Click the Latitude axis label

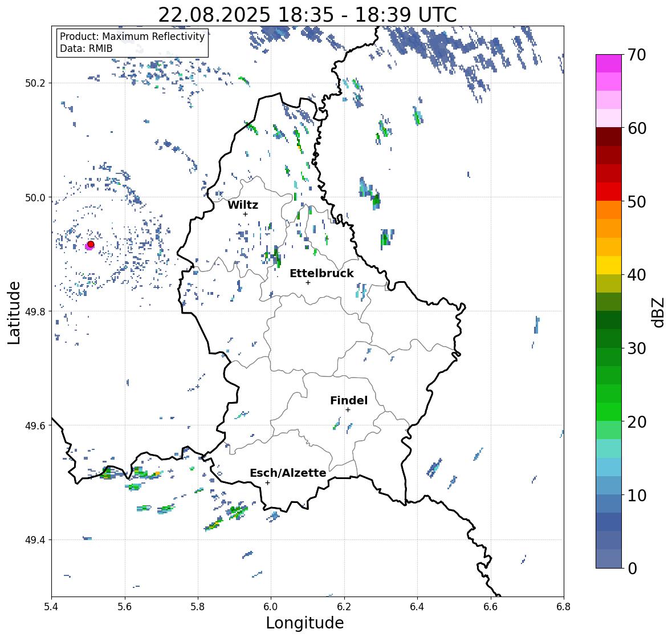point(14,313)
